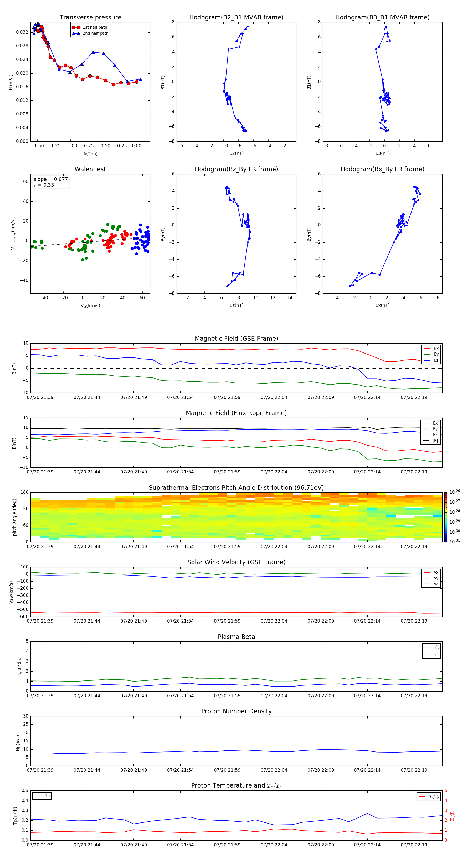Click the 'Hodogram(Bx_By FR frame)' title
The height and width of the screenshot is (868, 473).
(x=382, y=169)
